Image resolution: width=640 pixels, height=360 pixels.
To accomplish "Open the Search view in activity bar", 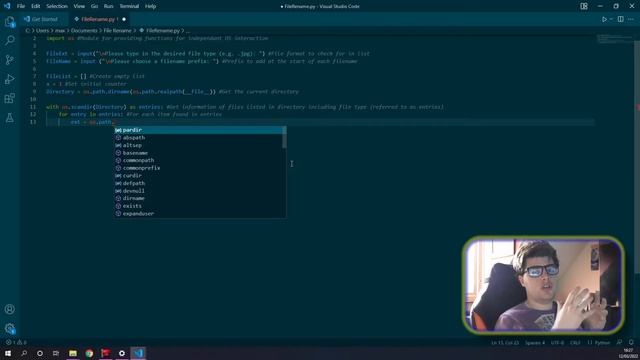I will pyautogui.click(x=10, y=40).
